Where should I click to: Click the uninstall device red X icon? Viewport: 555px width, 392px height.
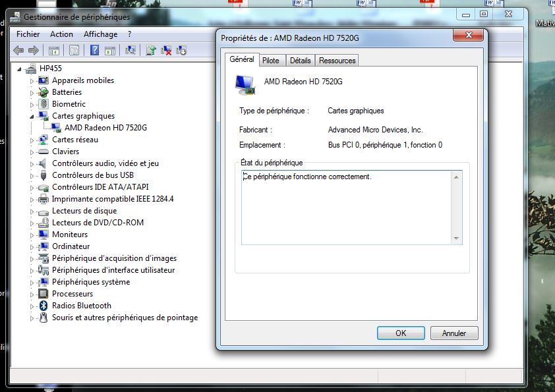pyautogui.click(x=167, y=50)
